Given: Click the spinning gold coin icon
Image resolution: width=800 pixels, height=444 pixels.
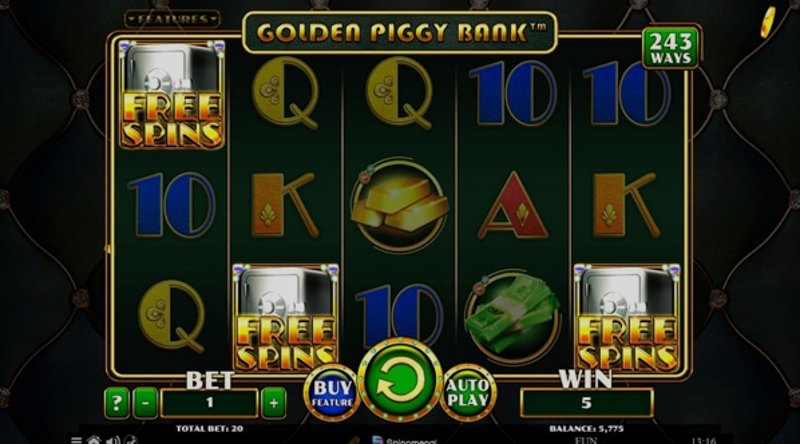Looking at the screenshot, I should (x=768, y=23).
